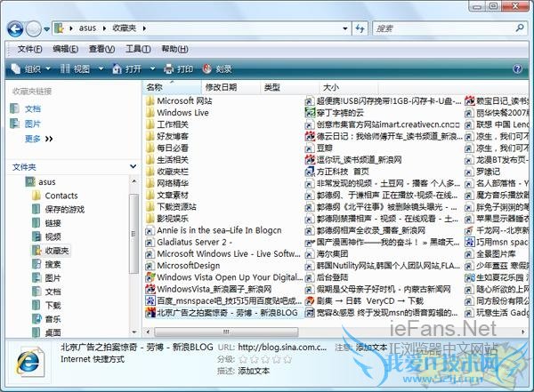Open the 查看(V) menu
The width and height of the screenshot is (534, 392).
(x=101, y=50)
